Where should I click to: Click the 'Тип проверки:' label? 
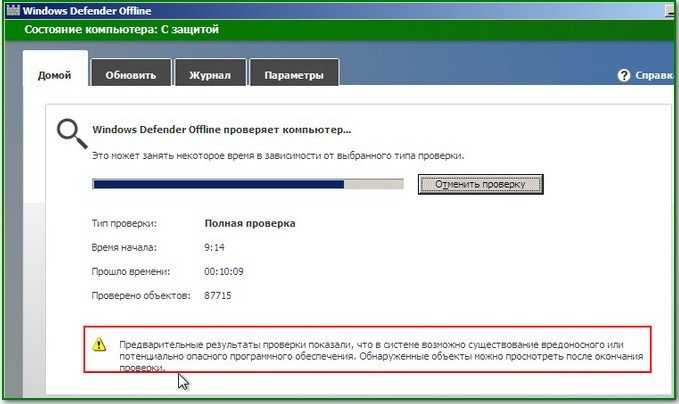coord(124,223)
